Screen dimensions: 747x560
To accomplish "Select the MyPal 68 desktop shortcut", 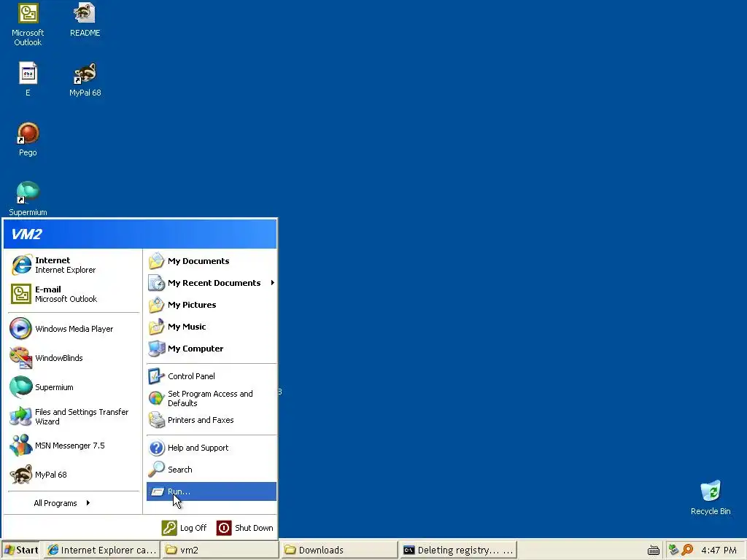I will coord(85,79).
